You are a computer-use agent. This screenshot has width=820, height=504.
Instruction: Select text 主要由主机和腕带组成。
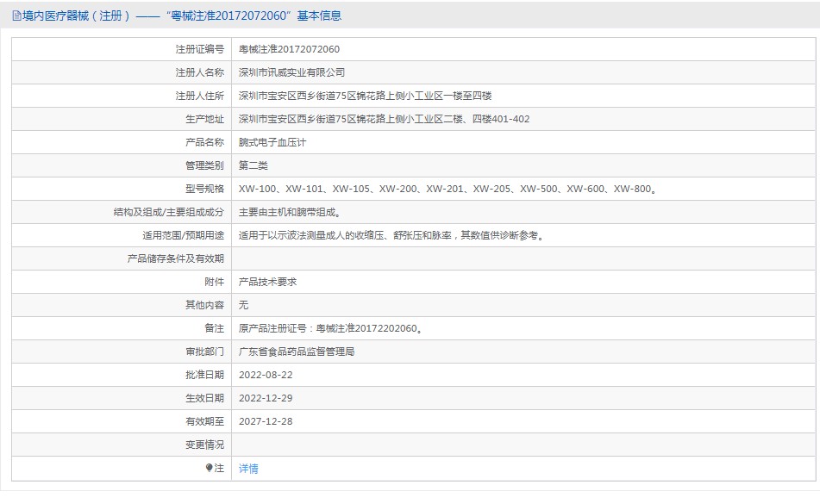click(x=290, y=212)
